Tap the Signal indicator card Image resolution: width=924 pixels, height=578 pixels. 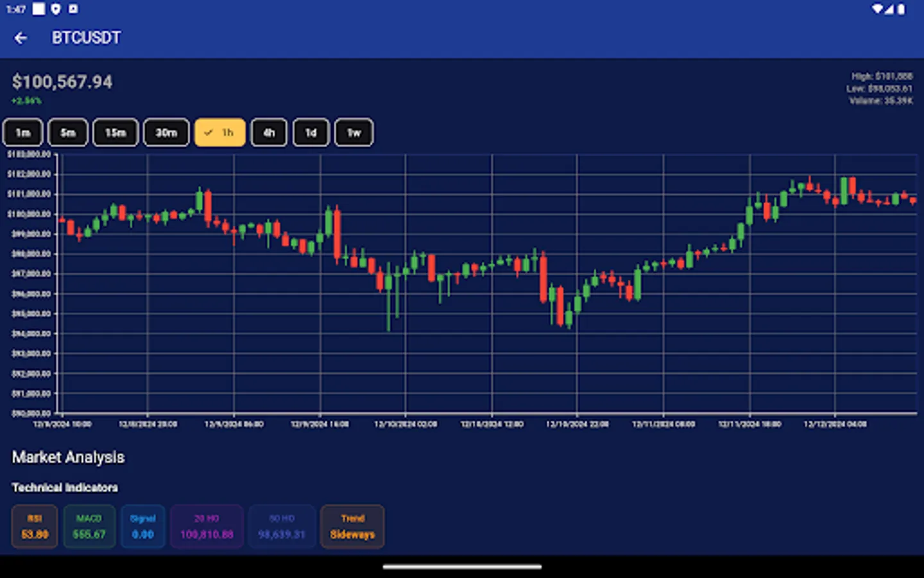(x=142, y=526)
